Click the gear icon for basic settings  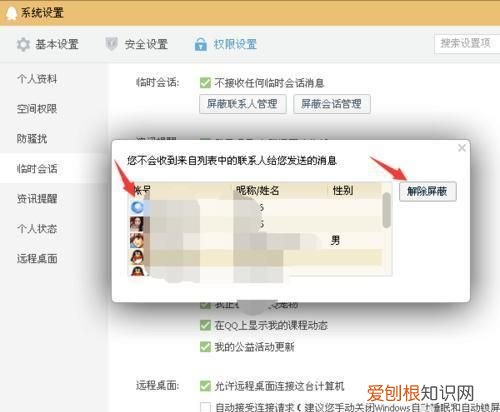[23, 44]
